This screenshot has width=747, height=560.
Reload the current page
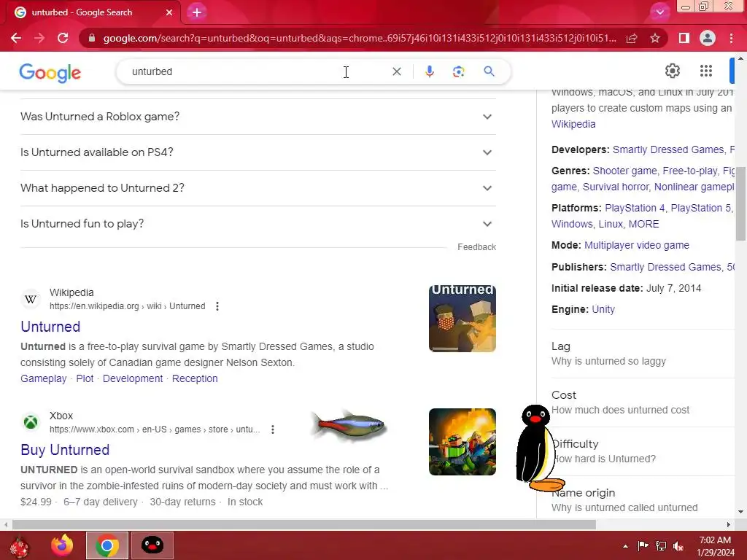click(x=63, y=38)
